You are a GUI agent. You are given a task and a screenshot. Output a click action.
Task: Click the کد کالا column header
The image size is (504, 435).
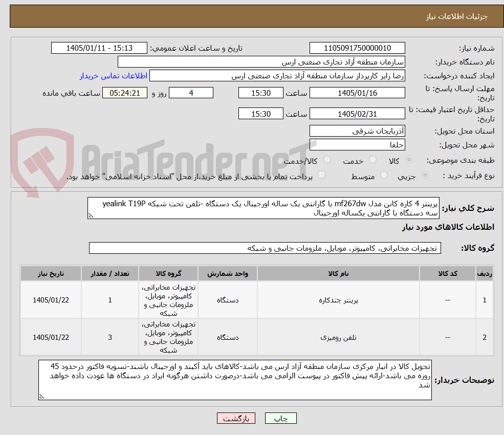point(447,273)
